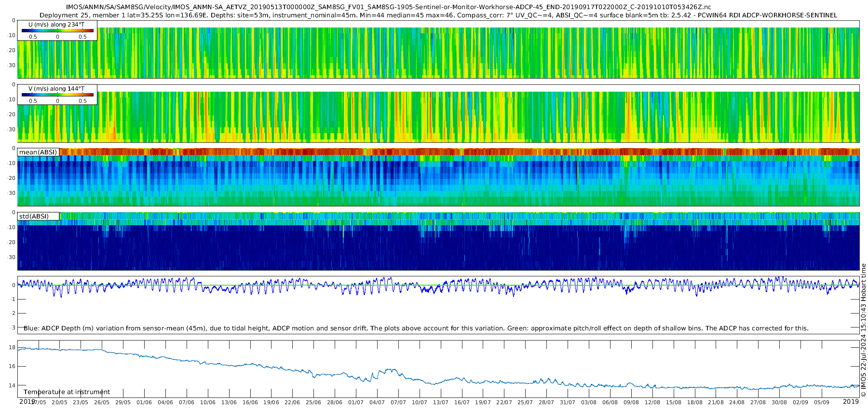Click the 20/05 date tick label

(59, 402)
